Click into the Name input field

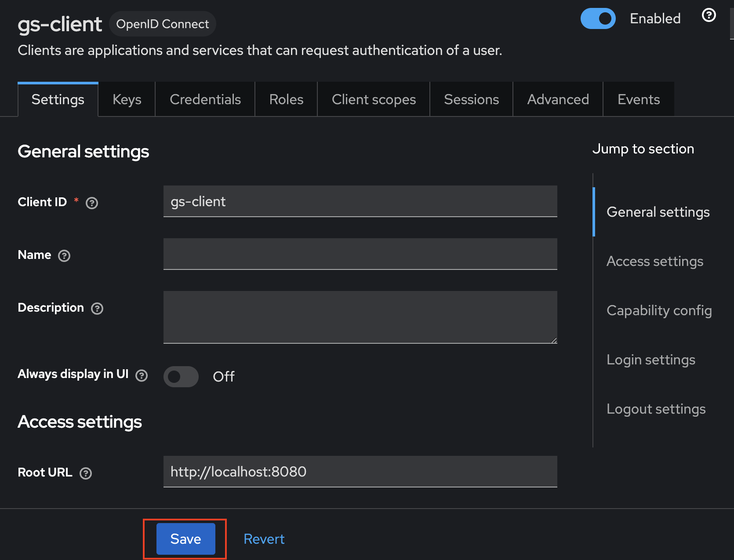(x=360, y=254)
